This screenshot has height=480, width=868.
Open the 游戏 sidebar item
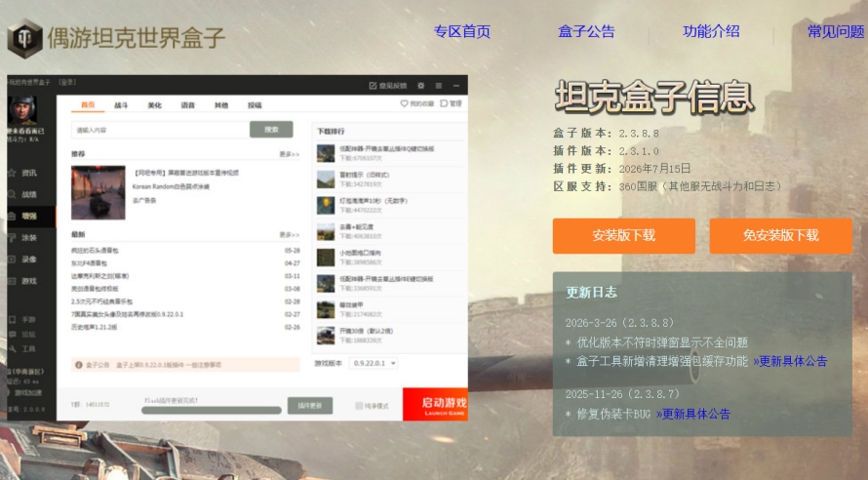[x=23, y=281]
